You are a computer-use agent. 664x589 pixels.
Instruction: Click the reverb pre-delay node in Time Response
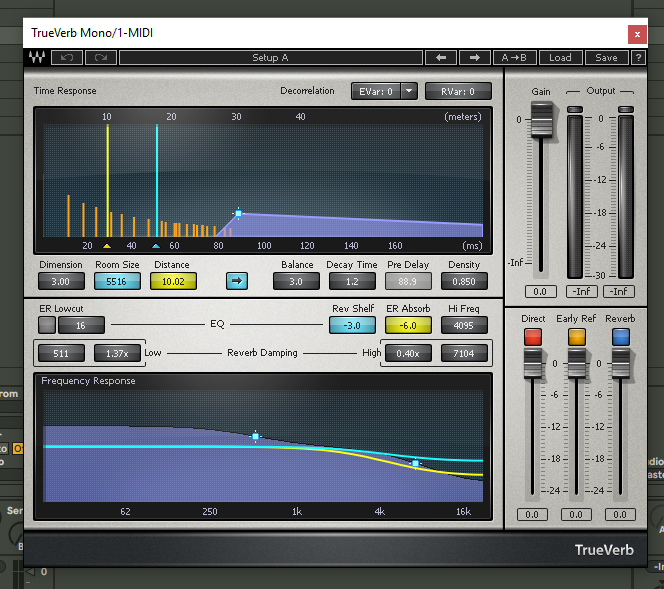(x=238, y=213)
